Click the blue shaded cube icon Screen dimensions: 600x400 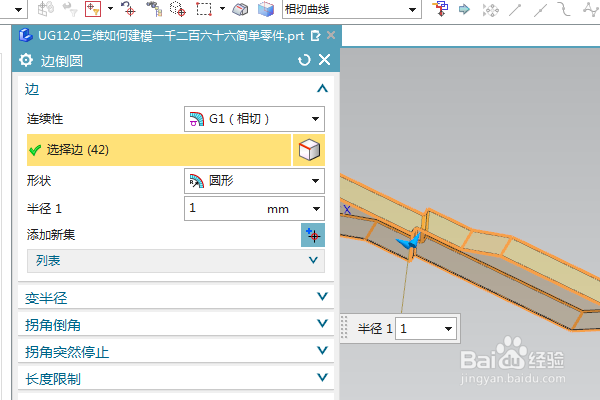tap(266, 9)
